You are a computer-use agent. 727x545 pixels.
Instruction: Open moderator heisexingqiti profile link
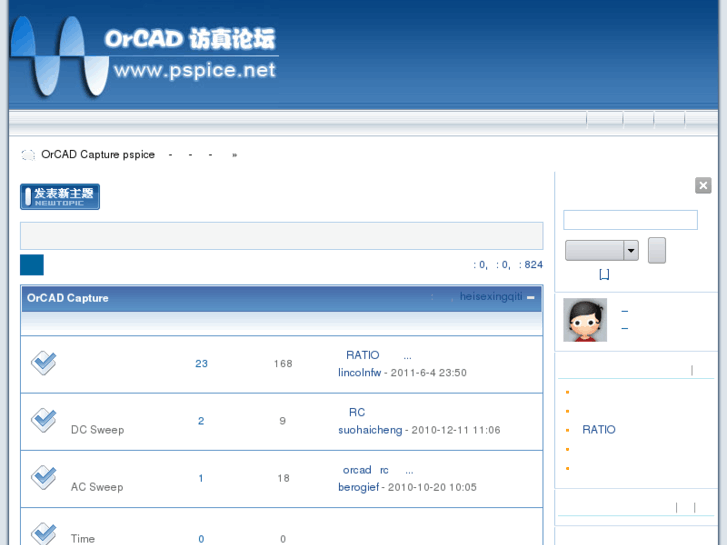pyautogui.click(x=491, y=296)
